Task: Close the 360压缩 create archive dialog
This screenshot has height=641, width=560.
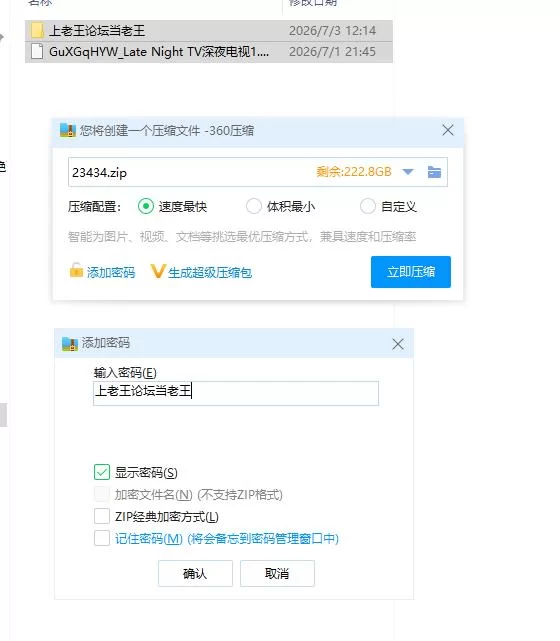Action: (x=448, y=130)
